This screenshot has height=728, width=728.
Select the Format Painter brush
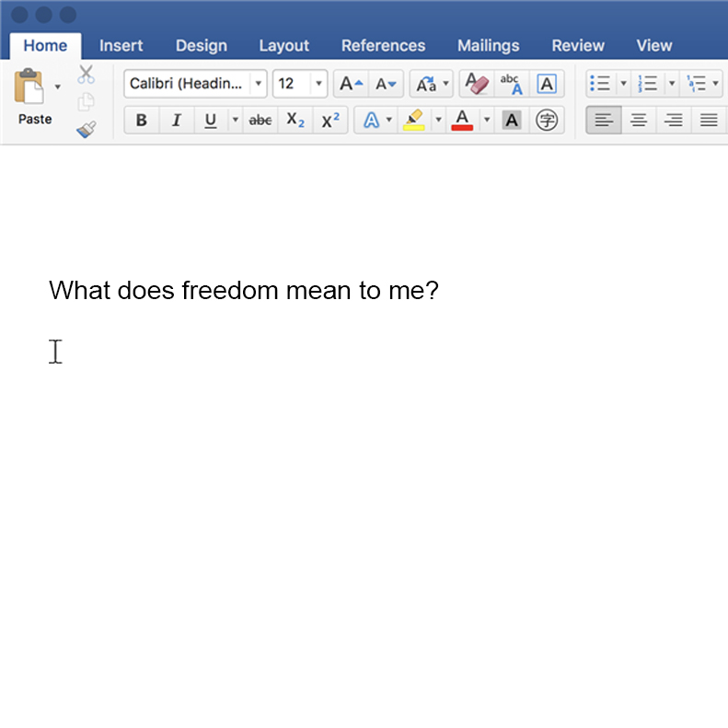87,130
